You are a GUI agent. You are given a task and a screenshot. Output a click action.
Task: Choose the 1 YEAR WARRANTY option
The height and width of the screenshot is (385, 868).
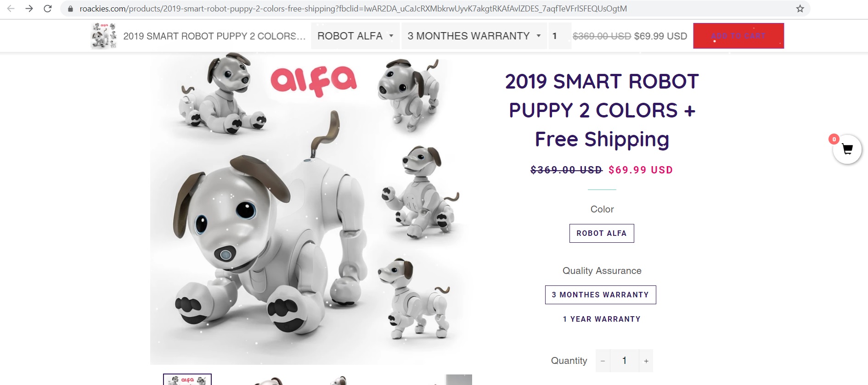(x=602, y=318)
